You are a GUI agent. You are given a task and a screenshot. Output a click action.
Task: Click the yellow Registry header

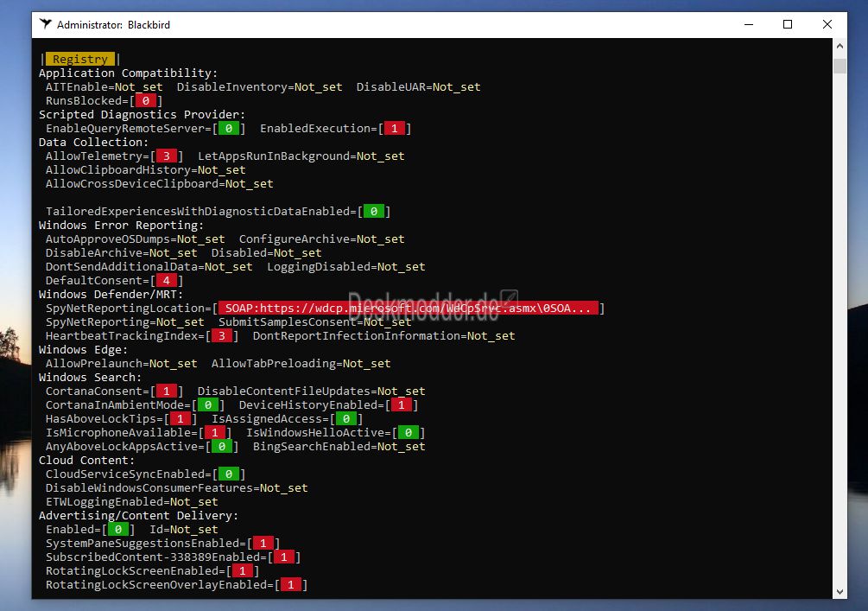click(80, 59)
